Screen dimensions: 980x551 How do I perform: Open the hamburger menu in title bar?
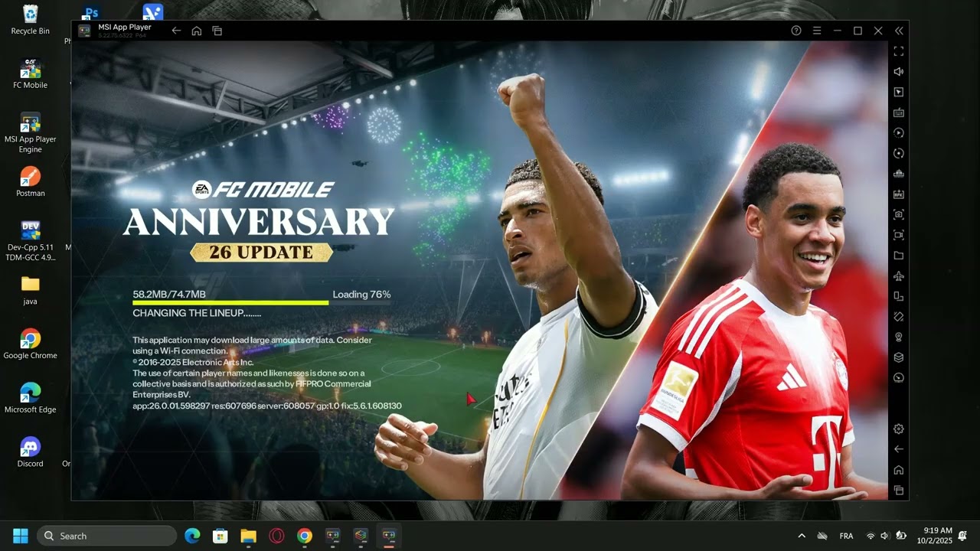[817, 31]
